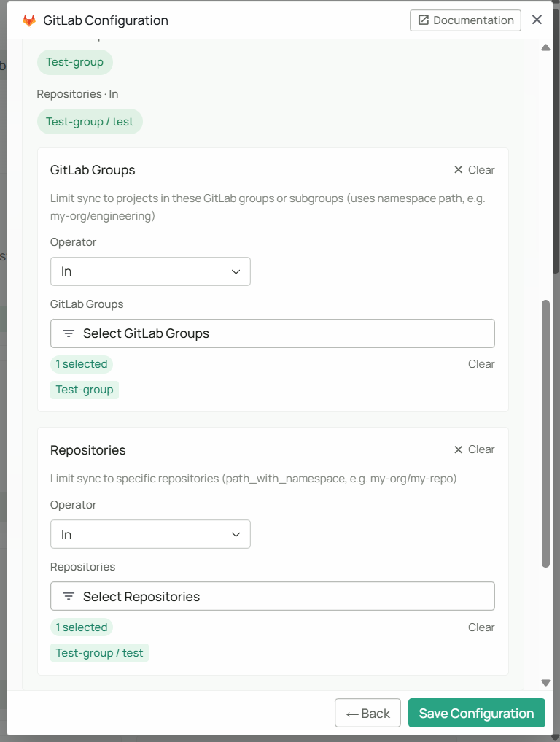
Task: Go Back to the previous step
Action: click(367, 713)
